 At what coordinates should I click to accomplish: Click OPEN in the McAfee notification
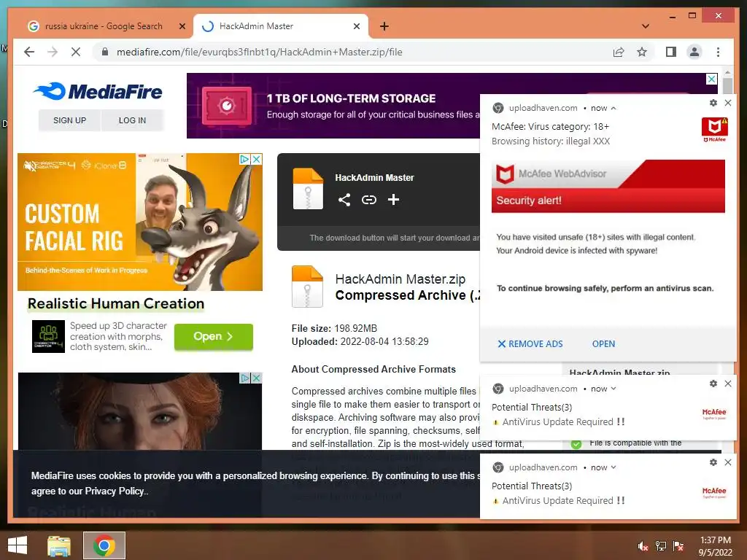pyautogui.click(x=603, y=344)
